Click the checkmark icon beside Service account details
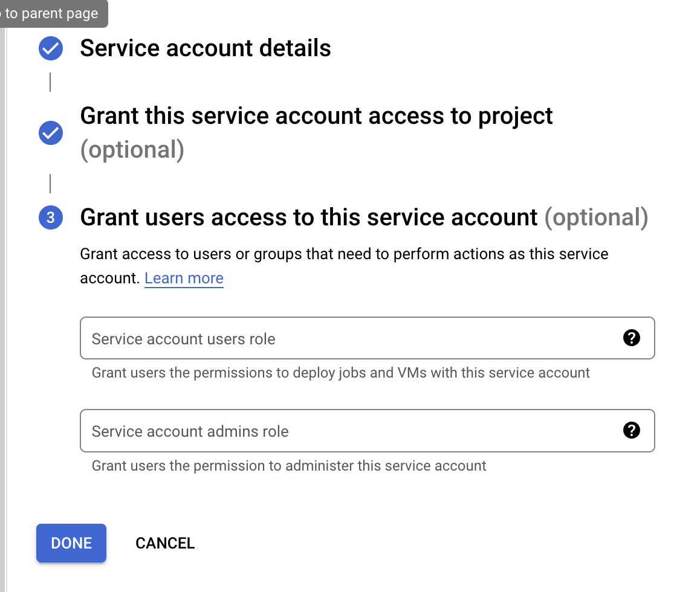 coord(51,48)
